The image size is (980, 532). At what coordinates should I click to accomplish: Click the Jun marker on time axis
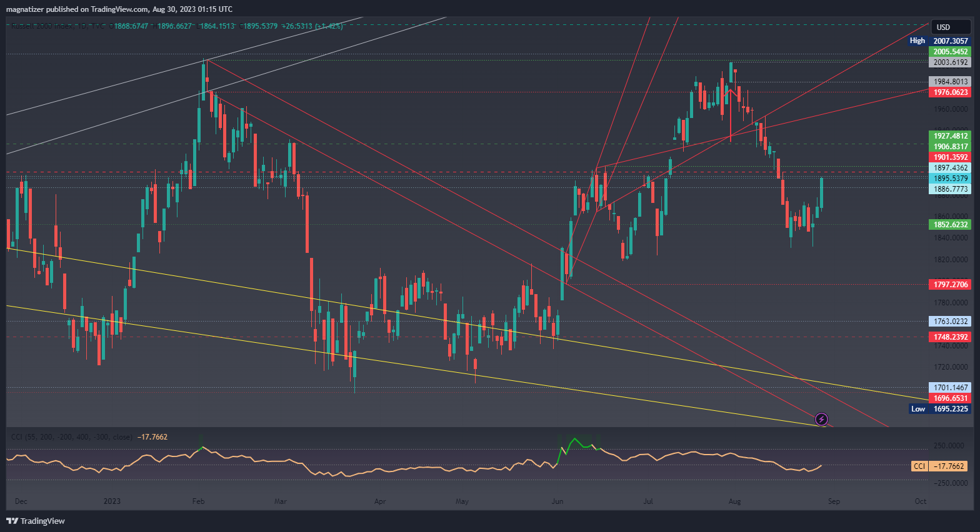click(x=557, y=501)
